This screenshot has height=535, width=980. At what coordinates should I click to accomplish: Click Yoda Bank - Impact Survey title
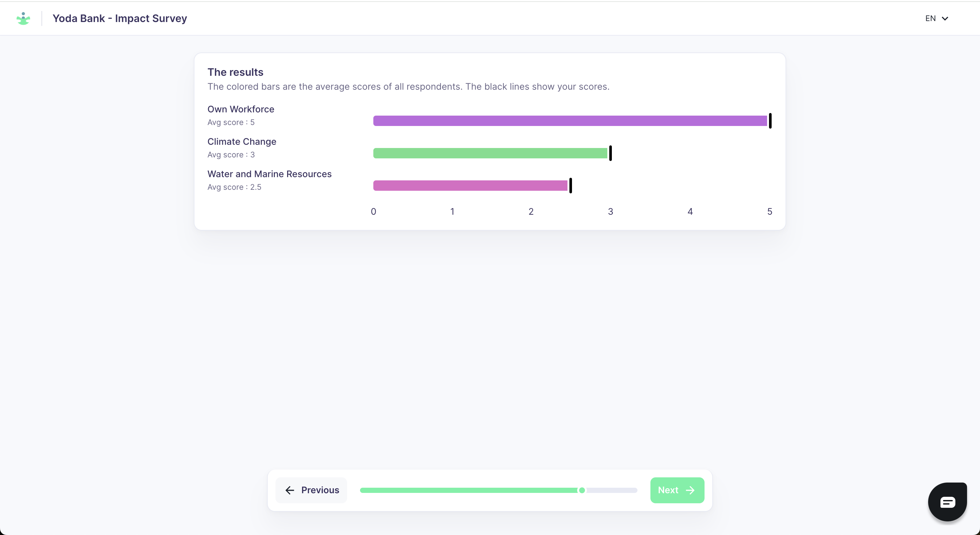click(x=120, y=18)
